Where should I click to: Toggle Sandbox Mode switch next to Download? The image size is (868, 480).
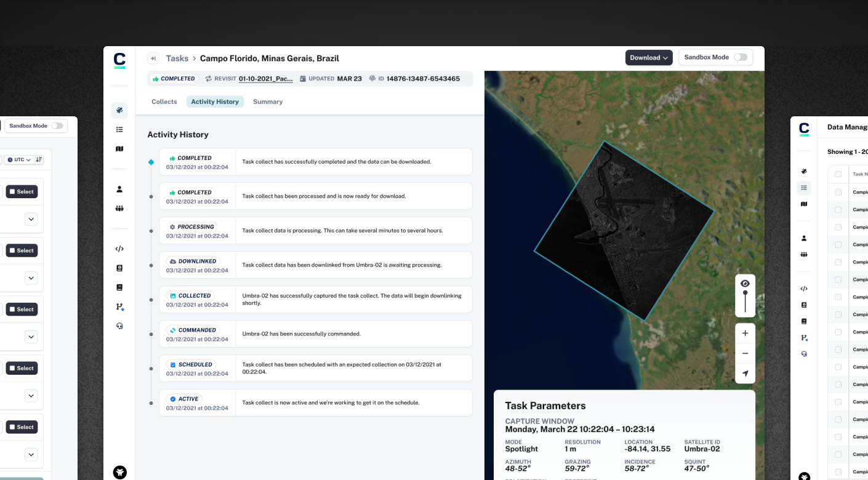(x=740, y=57)
